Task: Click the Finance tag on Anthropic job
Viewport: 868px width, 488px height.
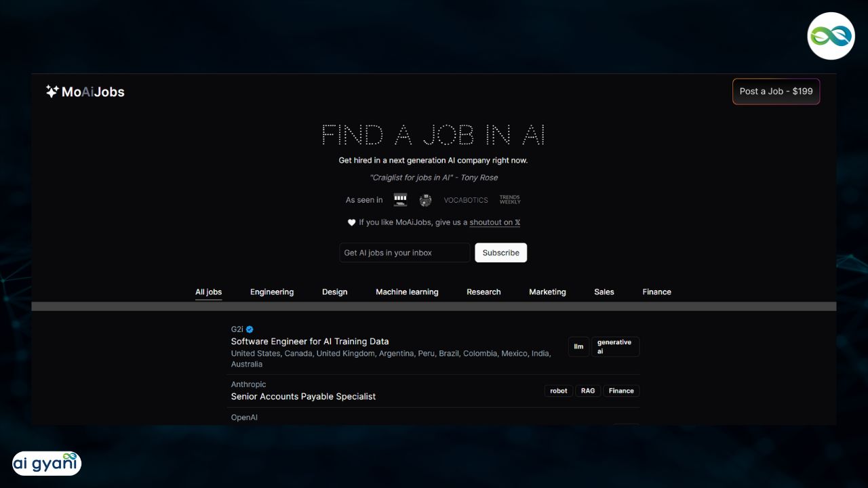Action: click(621, 391)
